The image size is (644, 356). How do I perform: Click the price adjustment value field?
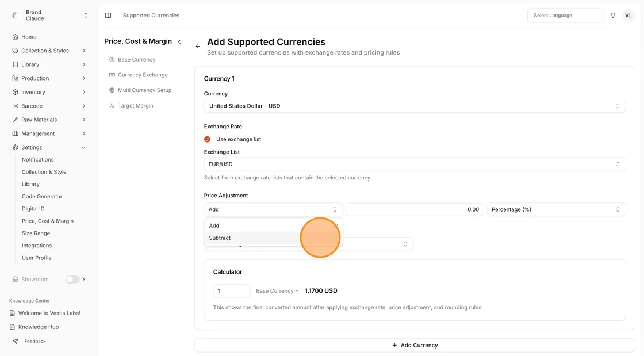[415, 209]
